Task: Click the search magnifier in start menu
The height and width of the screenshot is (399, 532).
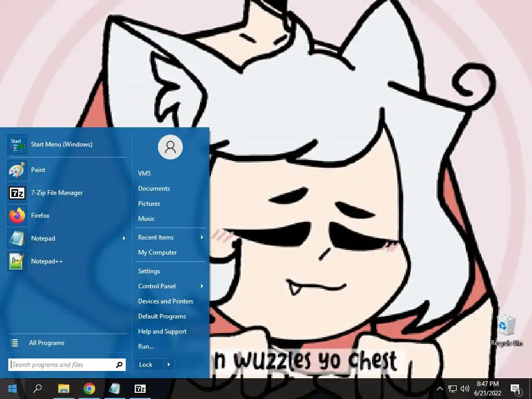Action: [x=119, y=365]
